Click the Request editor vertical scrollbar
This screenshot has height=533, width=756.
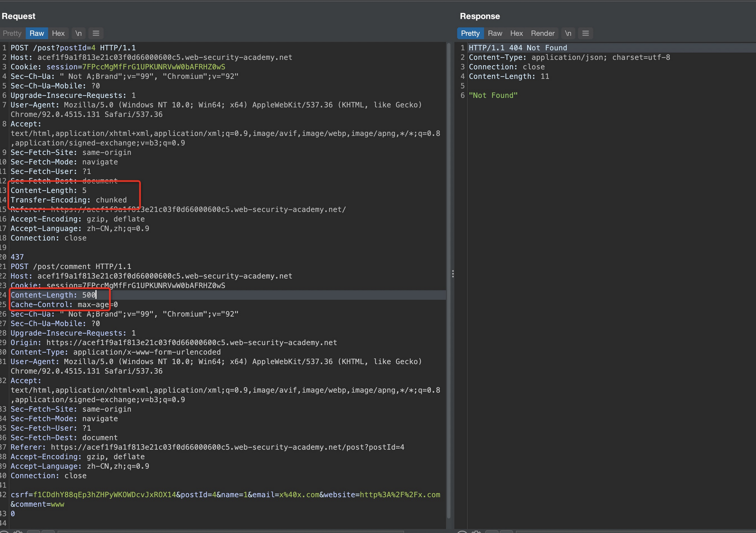click(448, 280)
